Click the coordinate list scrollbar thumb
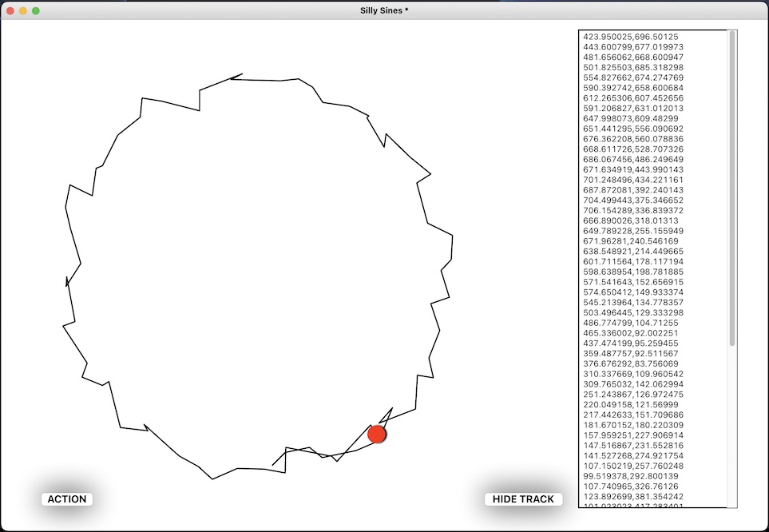The width and height of the screenshot is (769, 532). (732, 188)
